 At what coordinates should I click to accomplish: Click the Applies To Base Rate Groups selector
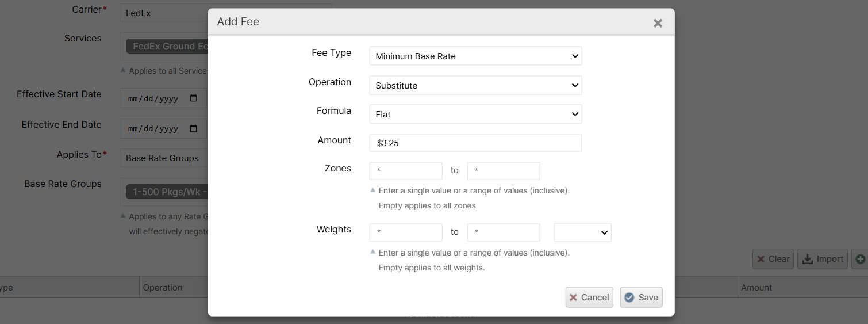163,158
